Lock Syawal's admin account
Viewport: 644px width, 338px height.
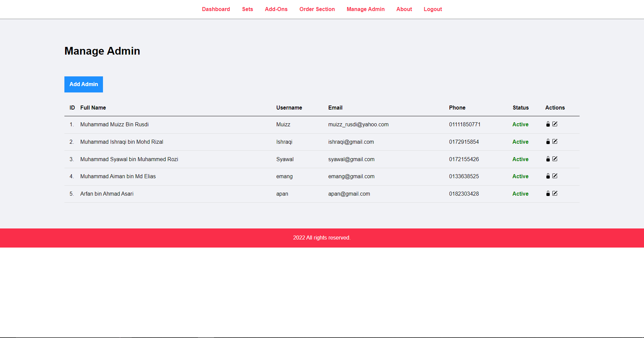point(548,159)
